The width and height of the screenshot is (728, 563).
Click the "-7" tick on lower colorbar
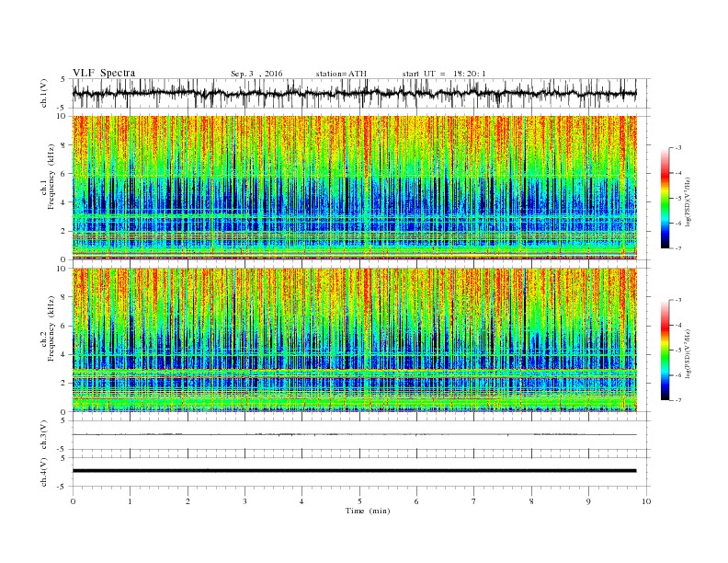click(x=678, y=400)
